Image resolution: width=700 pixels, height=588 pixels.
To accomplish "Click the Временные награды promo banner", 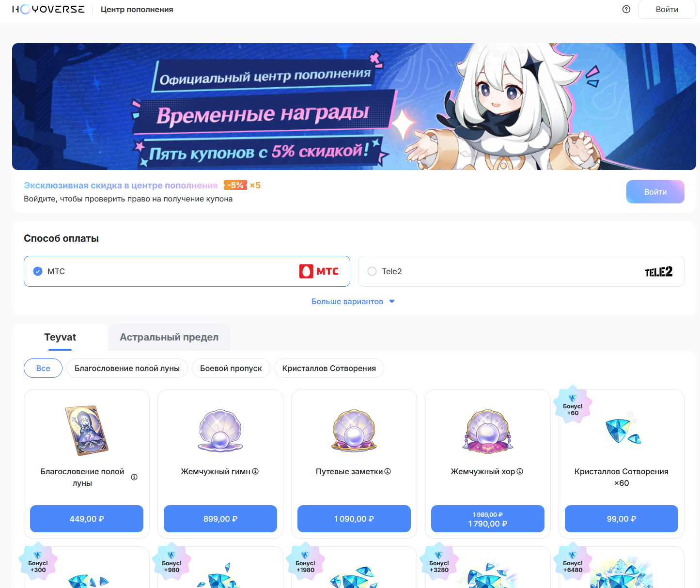I will pyautogui.click(x=354, y=107).
